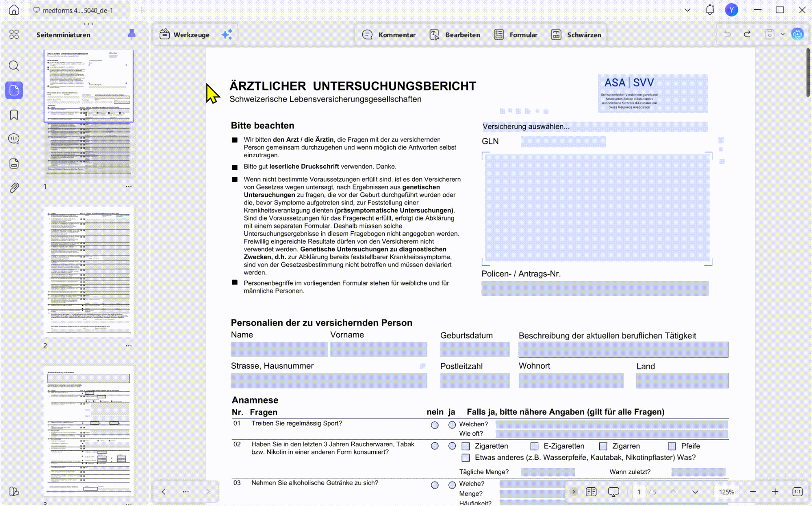Click the Geburtsdatum input field

(x=475, y=350)
